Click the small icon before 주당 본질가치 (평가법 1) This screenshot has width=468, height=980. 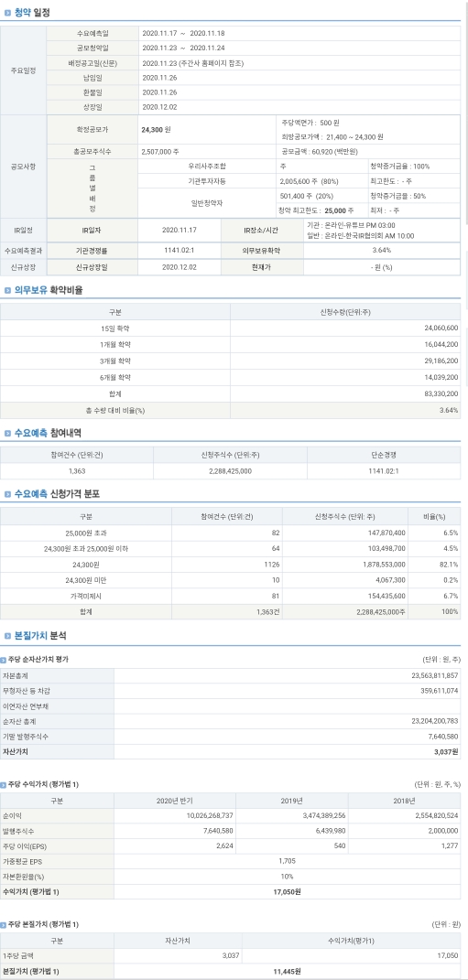3,923
